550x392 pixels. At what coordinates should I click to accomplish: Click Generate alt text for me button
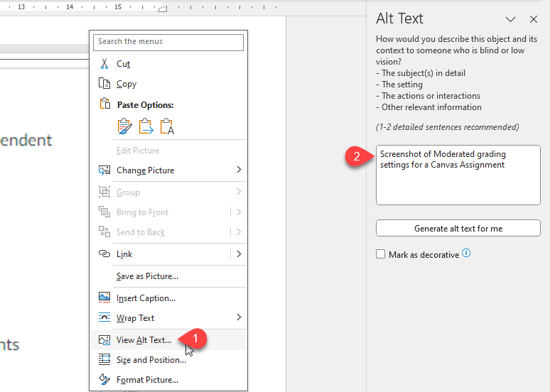click(x=458, y=229)
